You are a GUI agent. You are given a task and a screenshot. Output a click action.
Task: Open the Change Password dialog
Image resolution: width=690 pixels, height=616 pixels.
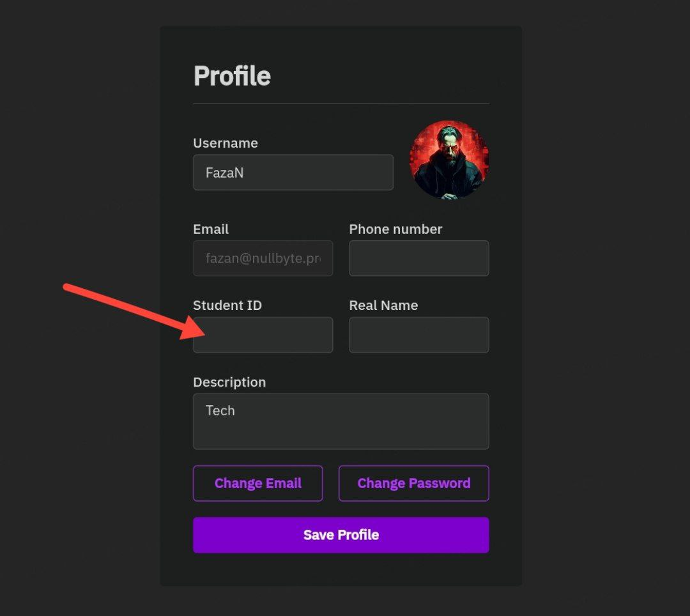click(413, 484)
